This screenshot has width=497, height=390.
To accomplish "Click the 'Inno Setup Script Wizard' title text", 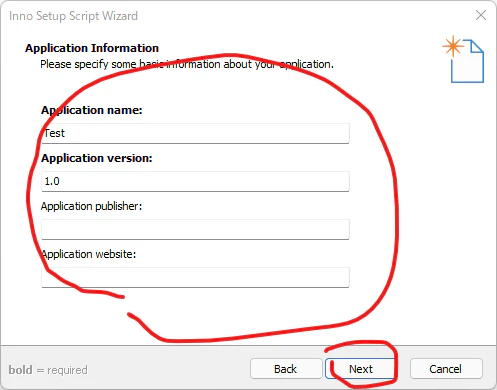I will (73, 16).
